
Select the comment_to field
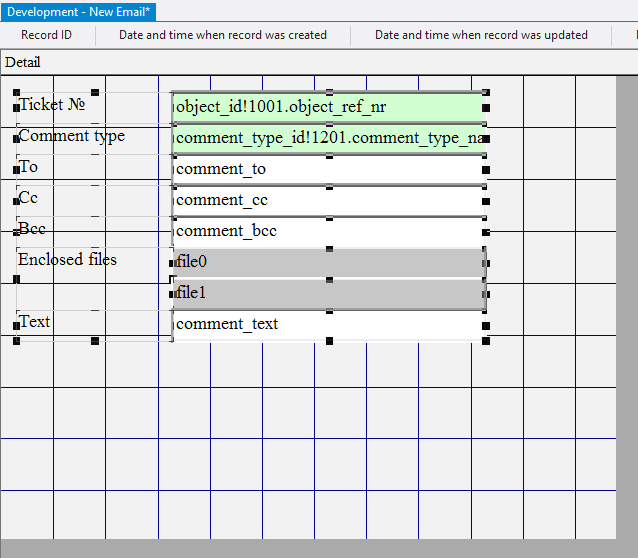[328, 169]
